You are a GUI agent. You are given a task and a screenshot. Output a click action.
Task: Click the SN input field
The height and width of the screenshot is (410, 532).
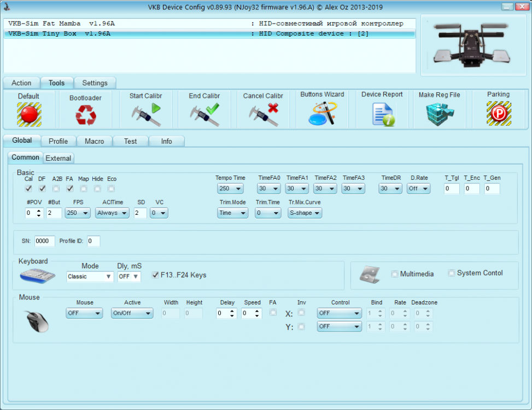(x=45, y=241)
